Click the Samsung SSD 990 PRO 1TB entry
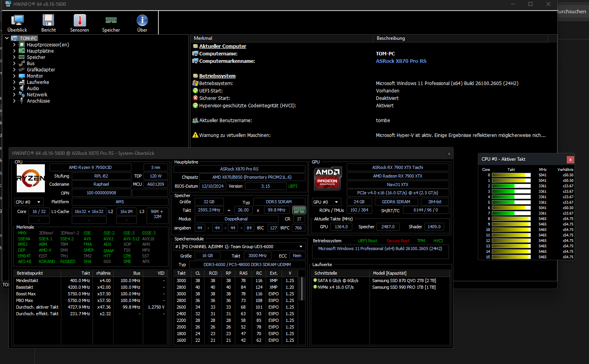Viewport: 589px width, 364px height. pyautogui.click(x=404, y=287)
